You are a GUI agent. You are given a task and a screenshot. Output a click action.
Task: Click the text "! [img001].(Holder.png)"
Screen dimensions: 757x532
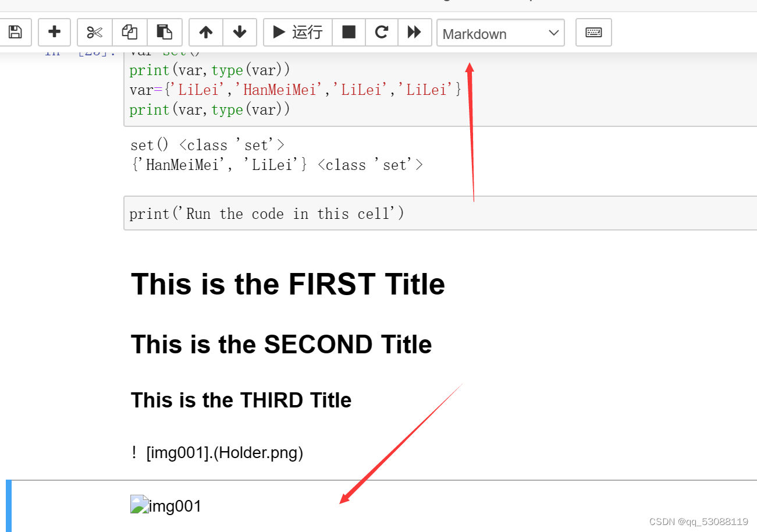pyautogui.click(x=218, y=452)
